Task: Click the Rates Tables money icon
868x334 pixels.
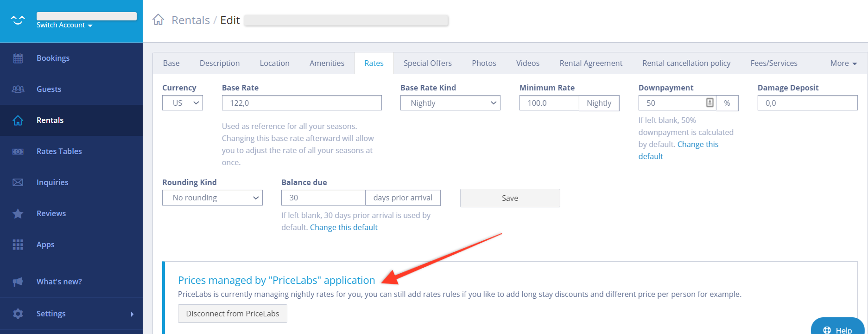Action: 18,151
